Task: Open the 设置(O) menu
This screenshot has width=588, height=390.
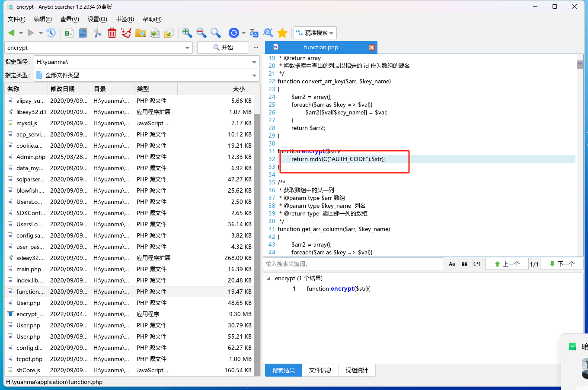Action: pos(97,19)
